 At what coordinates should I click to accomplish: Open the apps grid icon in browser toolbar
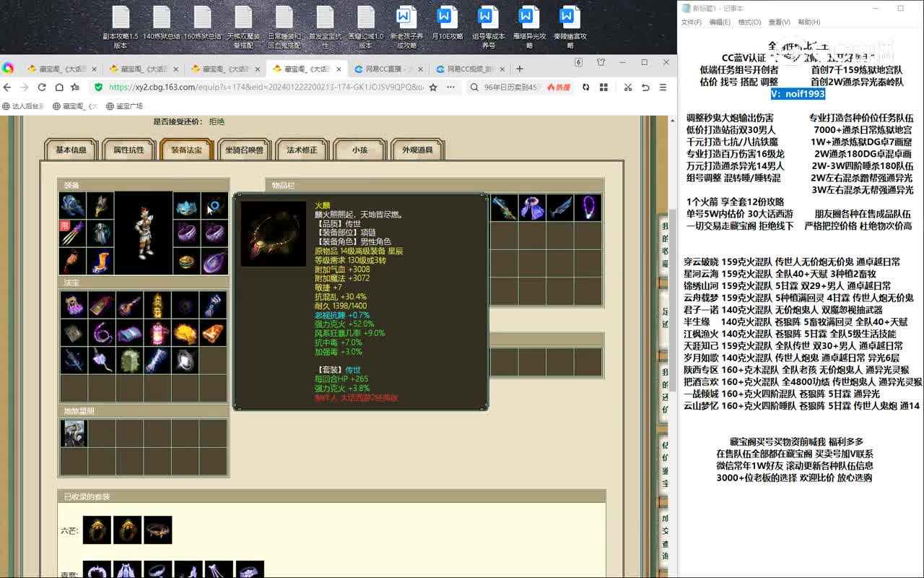tap(602, 87)
